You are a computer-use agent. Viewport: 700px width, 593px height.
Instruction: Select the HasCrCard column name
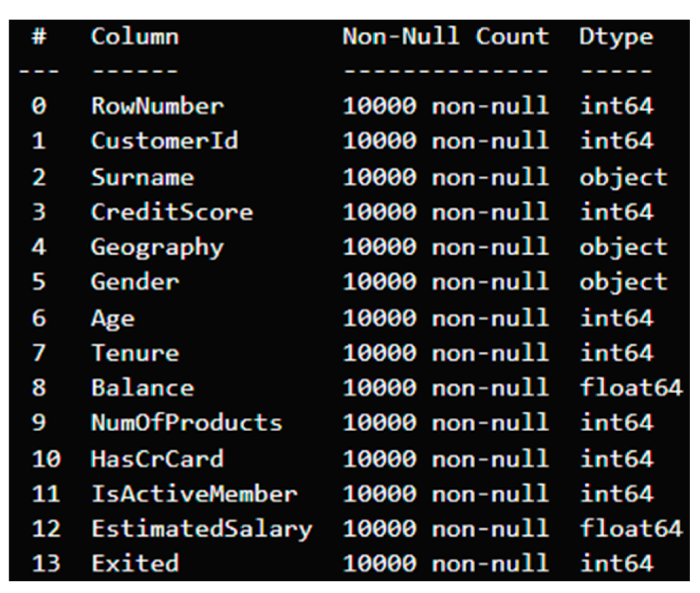(x=157, y=459)
